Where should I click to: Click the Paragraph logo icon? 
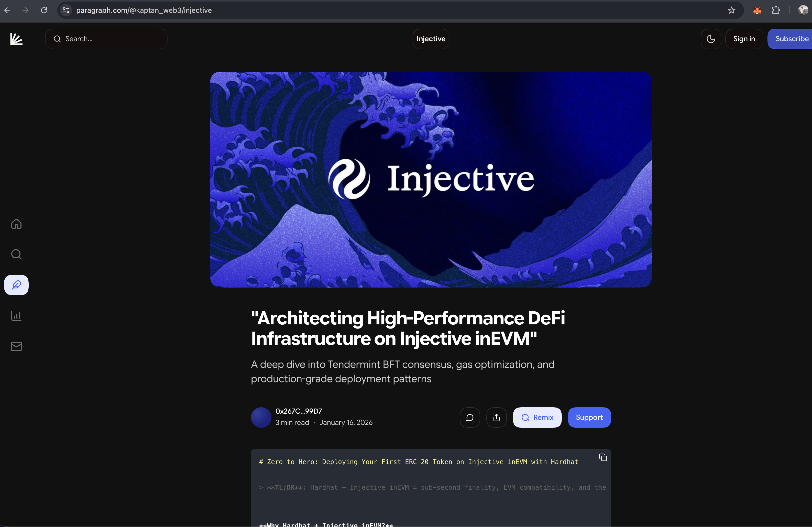16,39
